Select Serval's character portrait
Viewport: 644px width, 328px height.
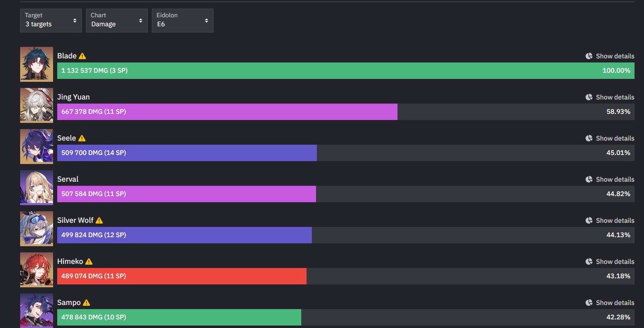37,187
